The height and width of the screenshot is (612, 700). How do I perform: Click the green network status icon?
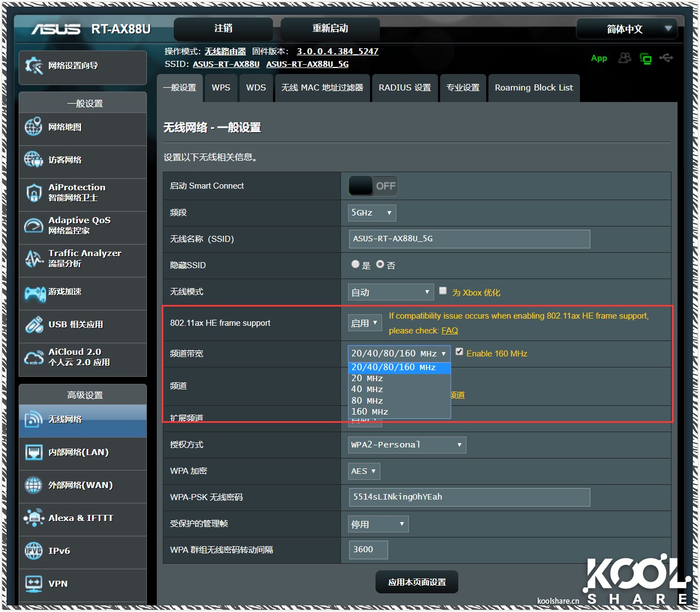646,59
